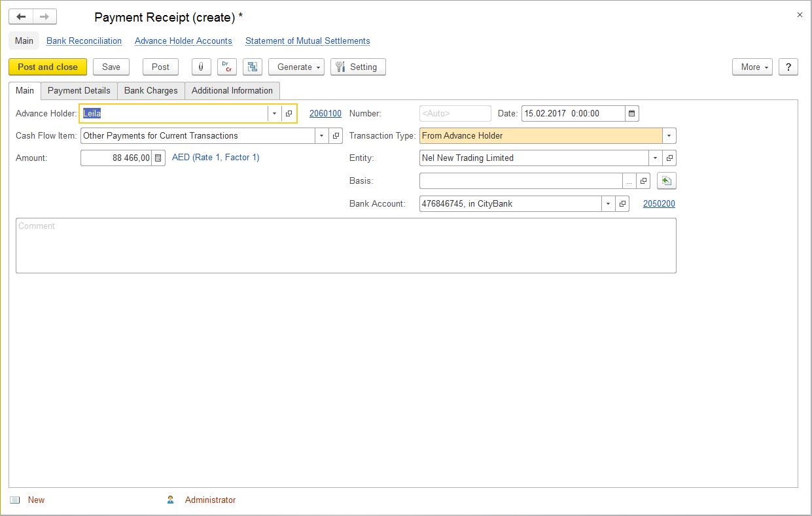Click inside the Comment text box
Image resolution: width=812 pixels, height=516 pixels.
coord(345,245)
